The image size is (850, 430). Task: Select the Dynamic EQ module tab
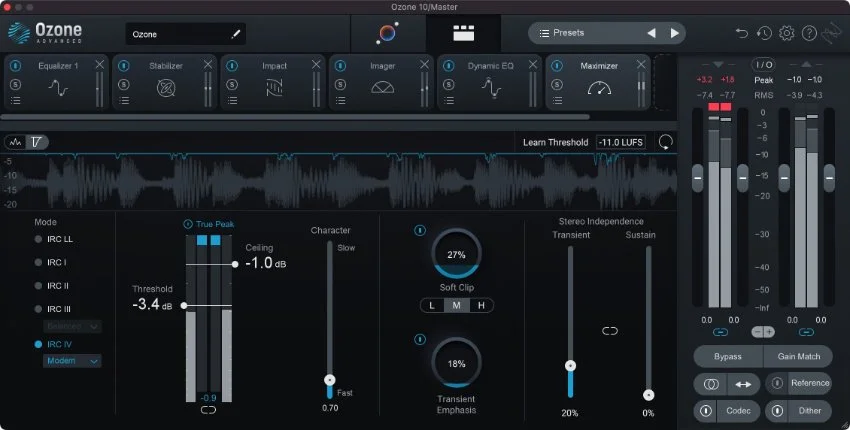coord(490,82)
